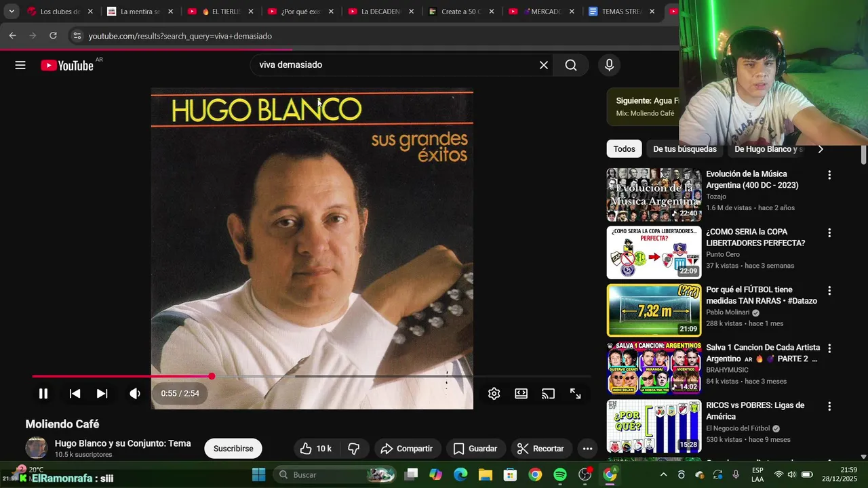868x488 pixels.
Task: Skip to the previous video
Action: point(75,394)
